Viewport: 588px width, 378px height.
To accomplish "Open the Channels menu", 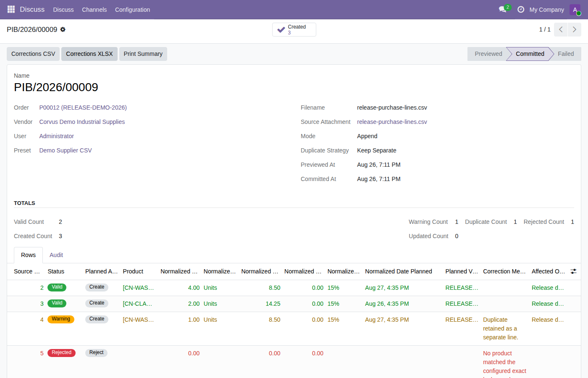I will [94, 10].
